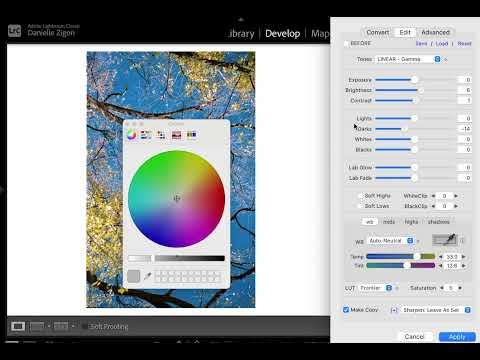
Task: Select the before/after split view icon
Action: [x=61, y=326]
